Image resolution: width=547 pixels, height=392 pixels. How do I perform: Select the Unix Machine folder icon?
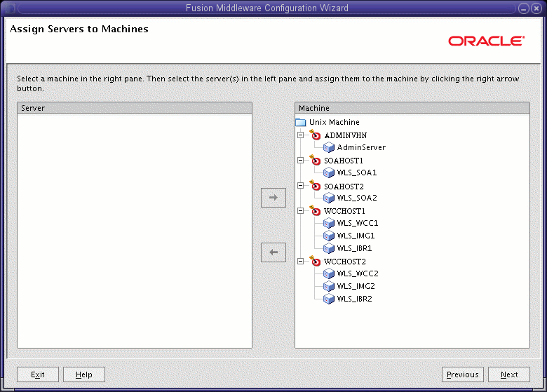[300, 122]
